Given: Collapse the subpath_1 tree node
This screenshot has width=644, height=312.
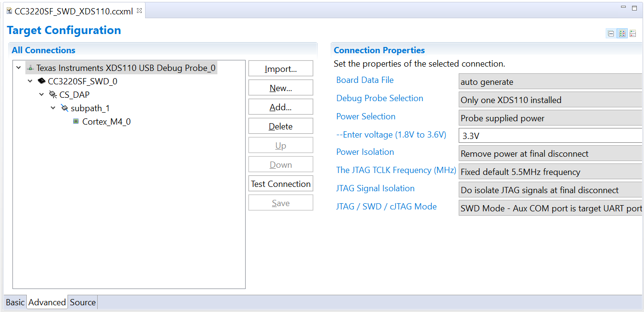Looking at the screenshot, I should click(x=53, y=108).
